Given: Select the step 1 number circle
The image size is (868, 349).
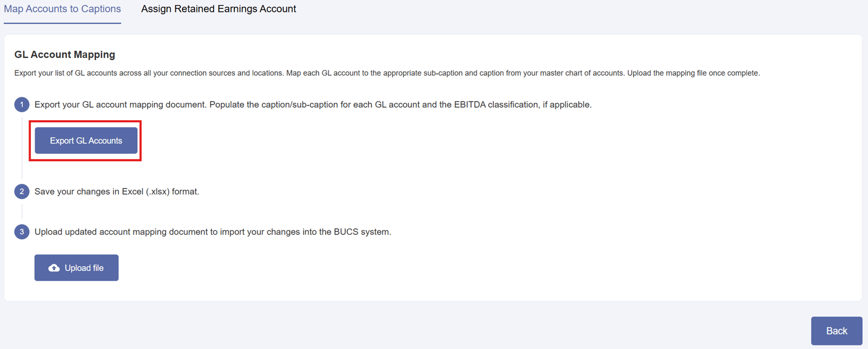Looking at the screenshot, I should pos(22,105).
